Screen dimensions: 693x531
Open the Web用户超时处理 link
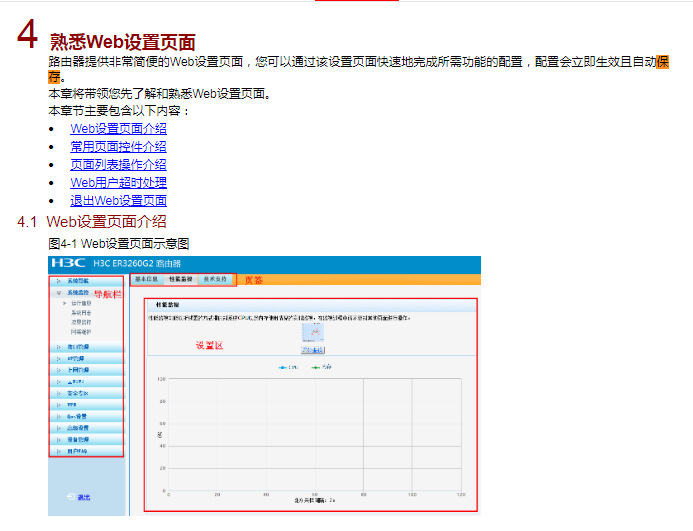click(118, 183)
